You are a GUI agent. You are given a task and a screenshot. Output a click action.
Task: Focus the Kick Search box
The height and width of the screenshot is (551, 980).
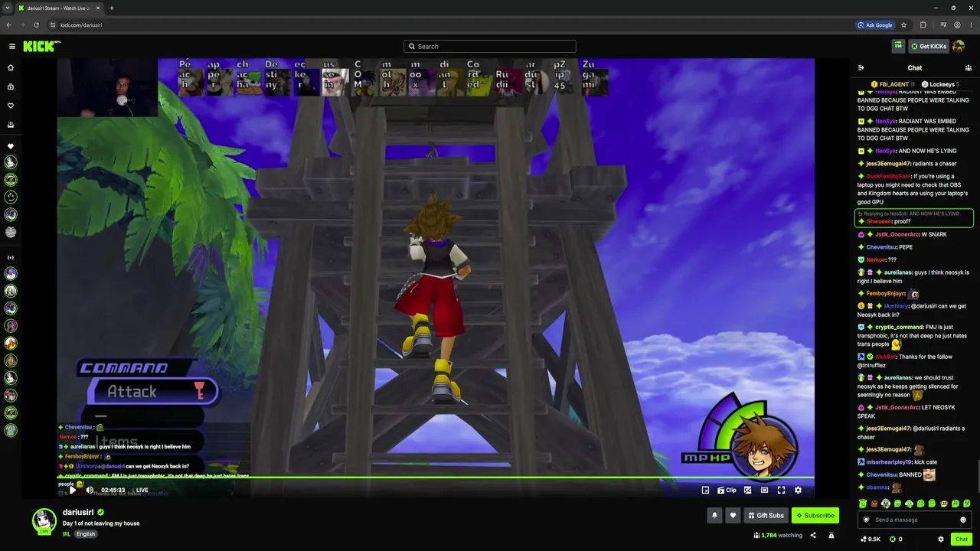point(490,47)
